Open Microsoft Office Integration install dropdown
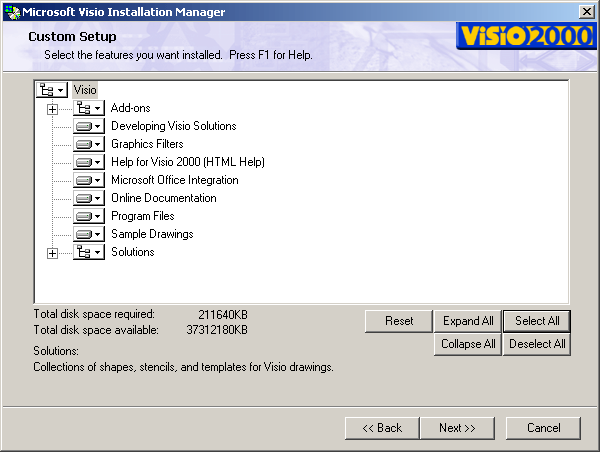 [x=89, y=180]
